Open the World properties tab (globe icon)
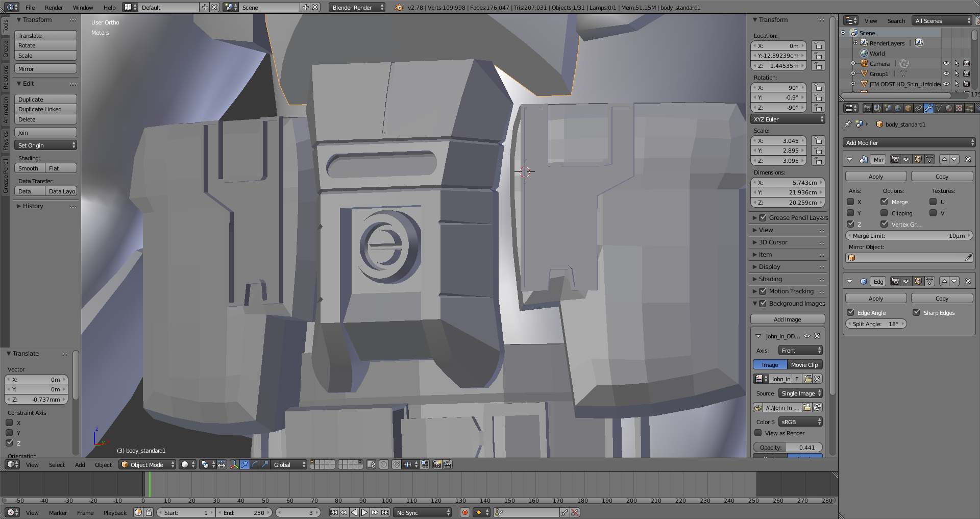The width and height of the screenshot is (980, 519). 898,108
